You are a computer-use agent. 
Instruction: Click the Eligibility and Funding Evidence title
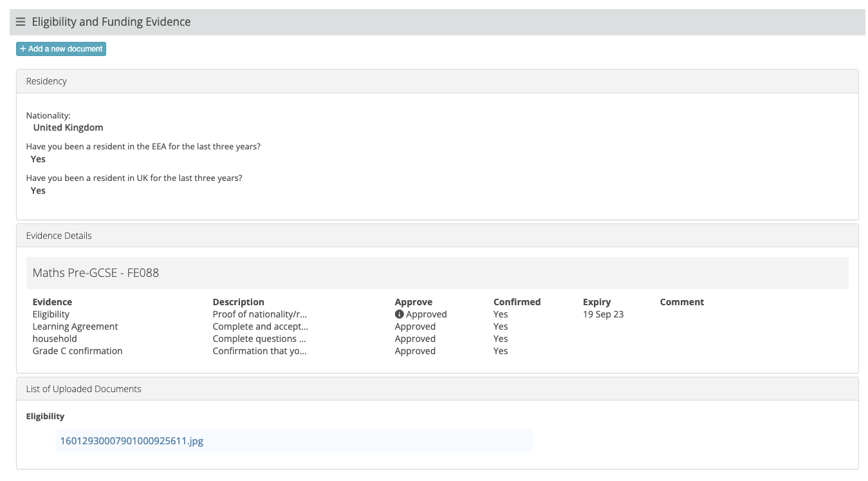point(111,22)
